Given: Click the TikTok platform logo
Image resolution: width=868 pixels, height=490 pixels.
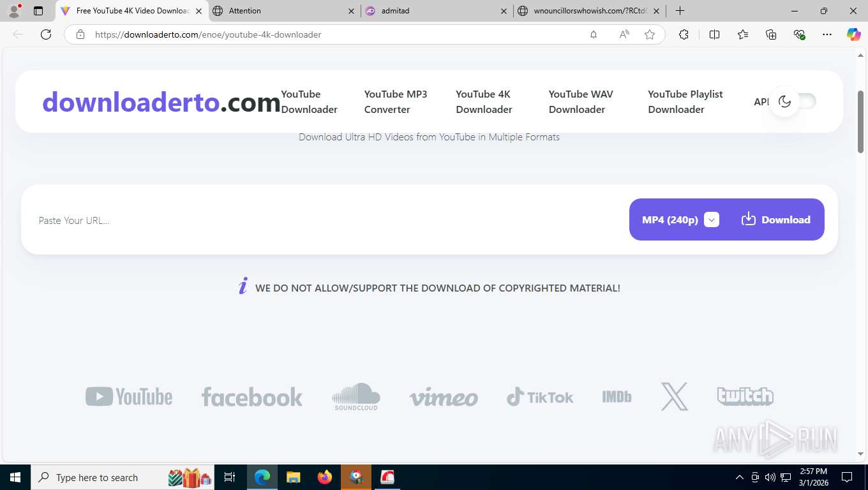Looking at the screenshot, I should click(x=540, y=397).
